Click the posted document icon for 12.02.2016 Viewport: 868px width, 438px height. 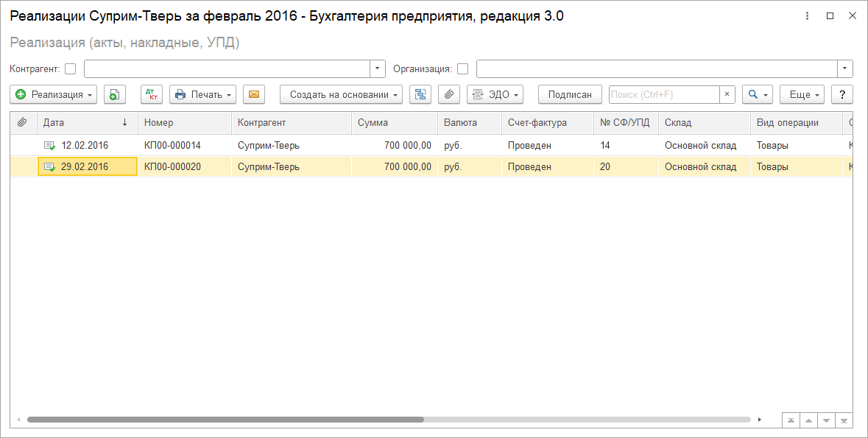[50, 146]
